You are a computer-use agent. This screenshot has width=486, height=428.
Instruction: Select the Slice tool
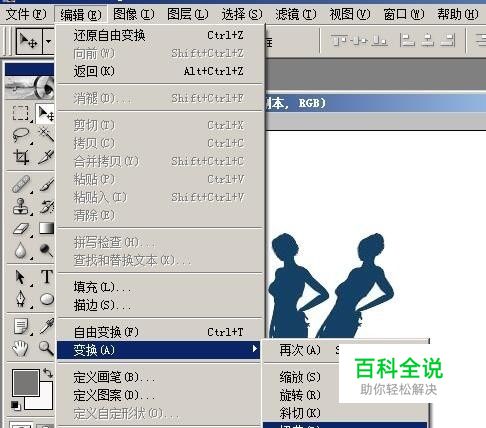tap(46, 157)
